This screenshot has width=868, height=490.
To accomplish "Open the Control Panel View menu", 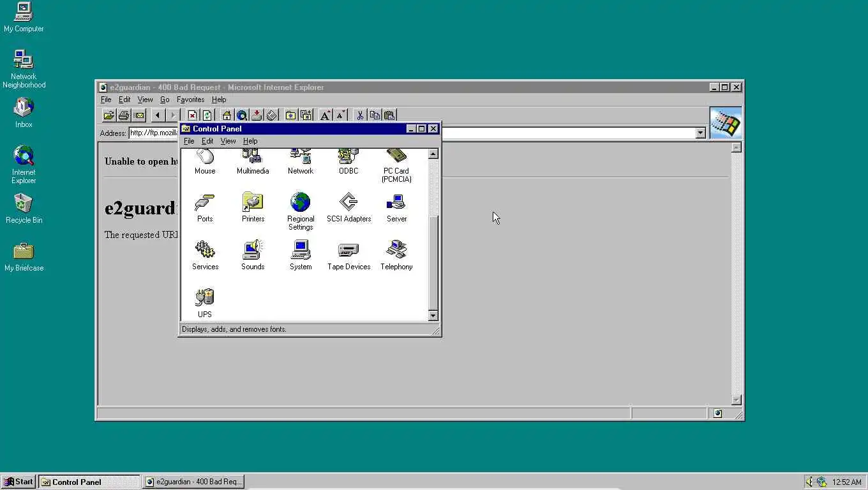I will pos(228,141).
